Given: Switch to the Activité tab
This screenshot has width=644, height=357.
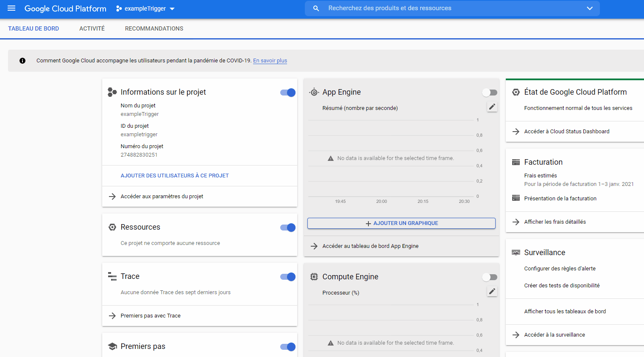Looking at the screenshot, I should click(x=92, y=28).
